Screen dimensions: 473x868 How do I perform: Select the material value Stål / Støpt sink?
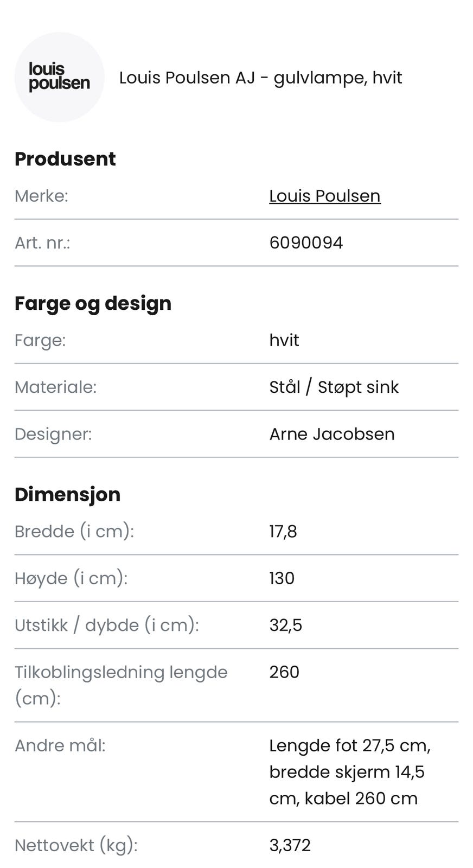coord(334,387)
